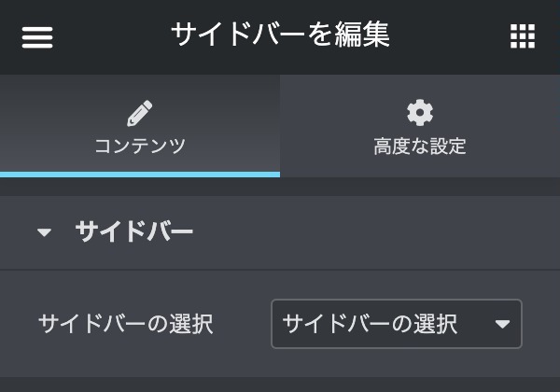The width and height of the screenshot is (560, 392).
Task: Click the blue underline below コンテンツ tab
Action: coord(140,174)
